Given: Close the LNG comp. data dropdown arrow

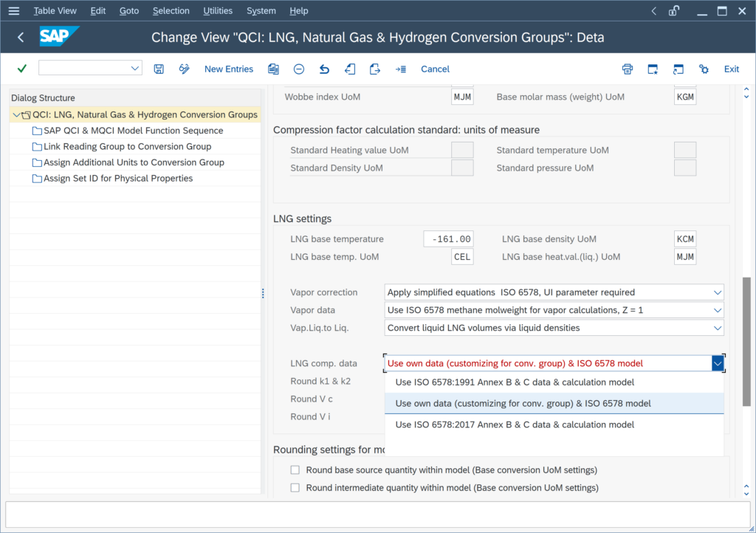Looking at the screenshot, I should click(718, 363).
